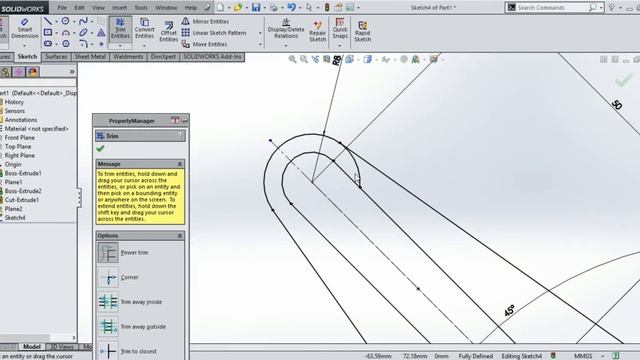Viewport: 640px width, 360px height.
Task: Open Display/Delete Relations tool
Action: tap(286, 28)
